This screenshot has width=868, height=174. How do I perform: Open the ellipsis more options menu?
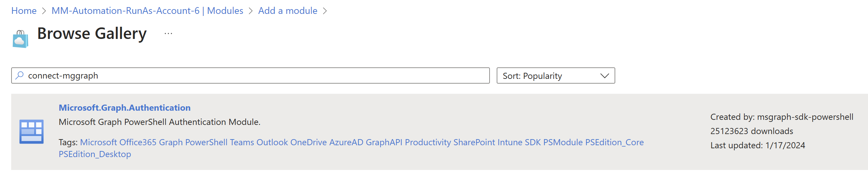pos(168,34)
